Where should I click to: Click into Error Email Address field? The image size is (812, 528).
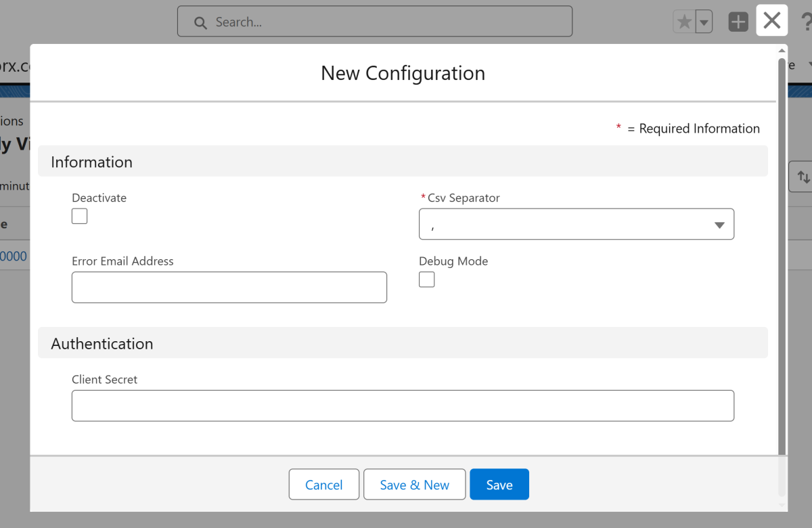229,288
